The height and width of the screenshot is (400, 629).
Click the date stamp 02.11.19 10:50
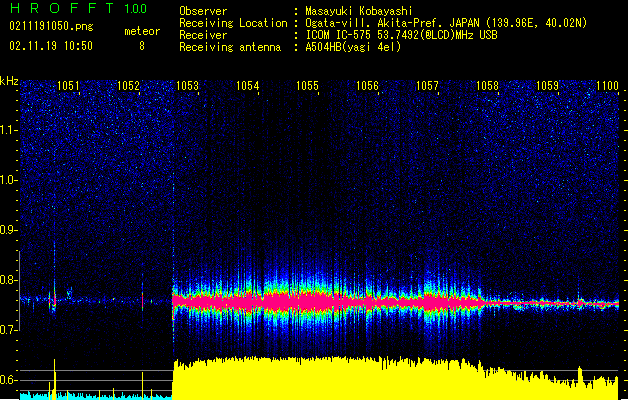(51, 45)
